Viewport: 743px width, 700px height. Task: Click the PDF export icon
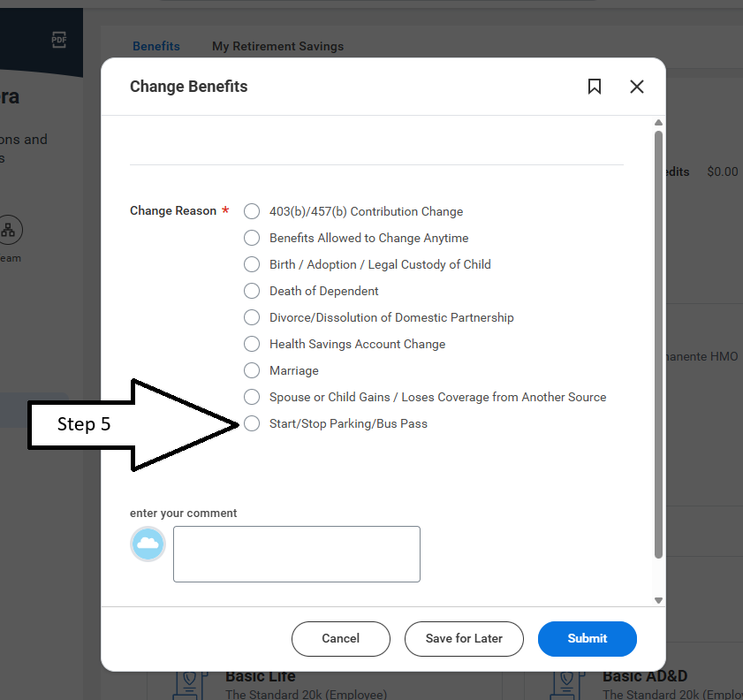59,40
